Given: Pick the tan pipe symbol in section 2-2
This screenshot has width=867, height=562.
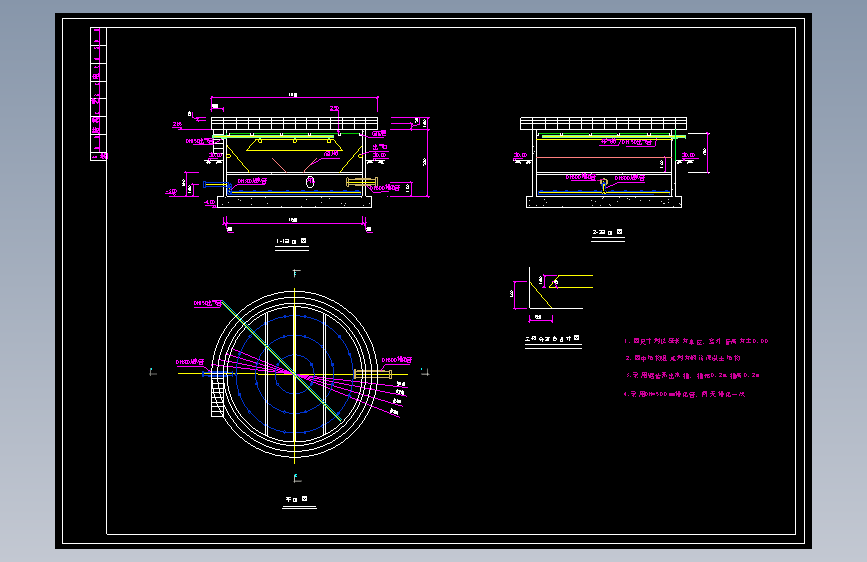Looking at the screenshot, I should [x=604, y=183].
